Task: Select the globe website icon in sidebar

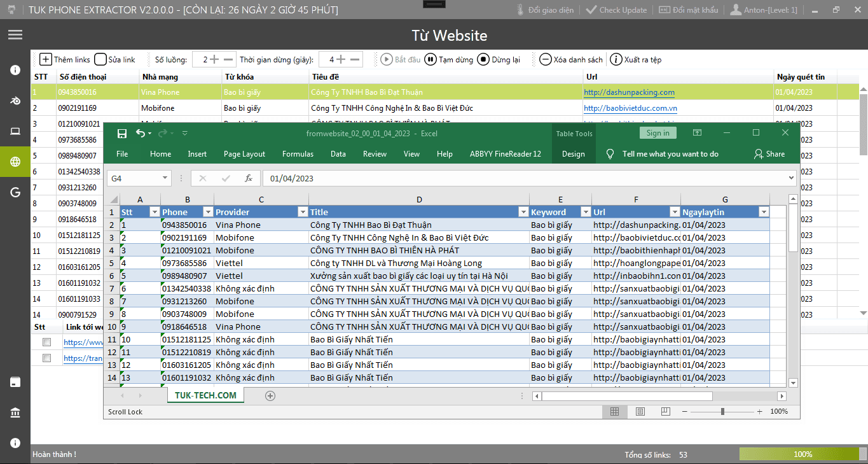Action: [x=15, y=162]
